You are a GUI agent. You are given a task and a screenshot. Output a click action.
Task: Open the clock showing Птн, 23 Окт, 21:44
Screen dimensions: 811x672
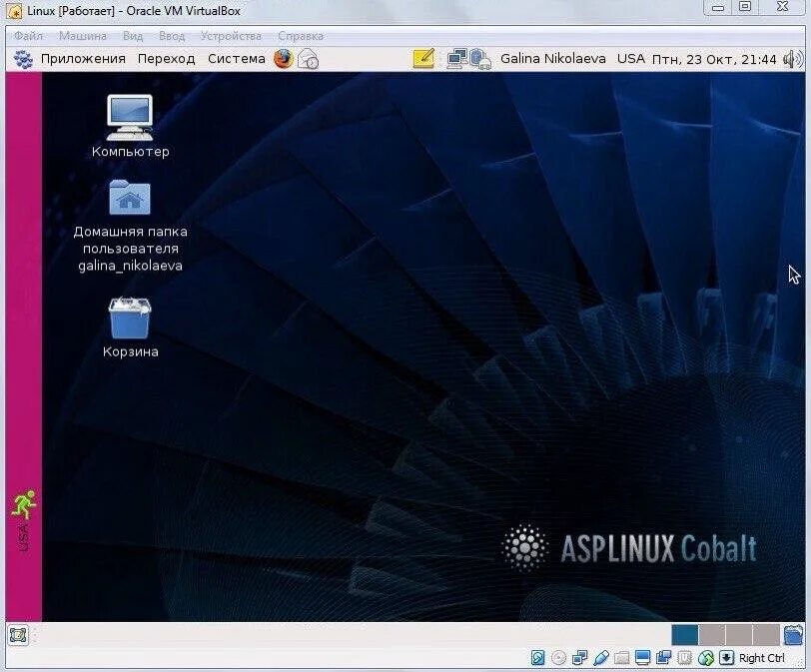tap(714, 60)
